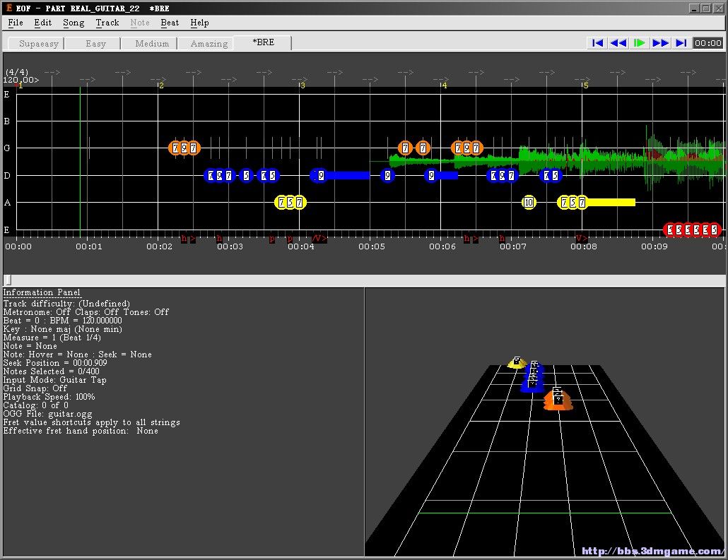Click the 00:03 timestamp on the timeline
This screenshot has width=728, height=560.
coord(230,246)
